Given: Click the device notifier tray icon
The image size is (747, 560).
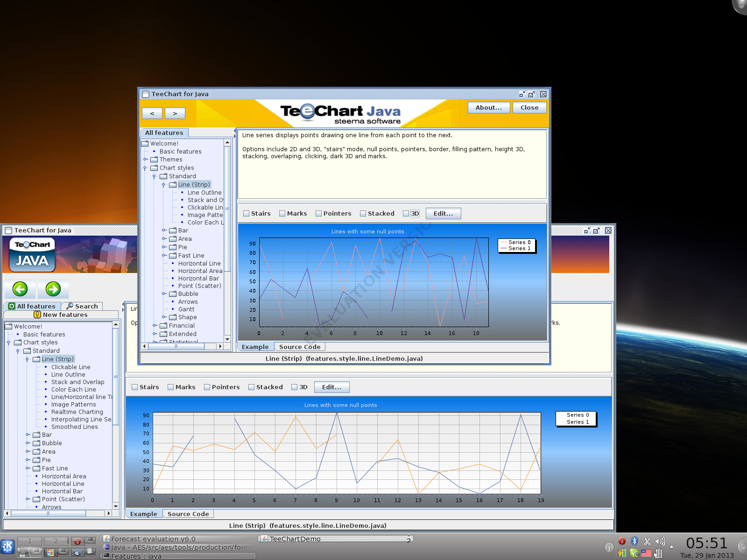Looking at the screenshot, I should point(658,553).
